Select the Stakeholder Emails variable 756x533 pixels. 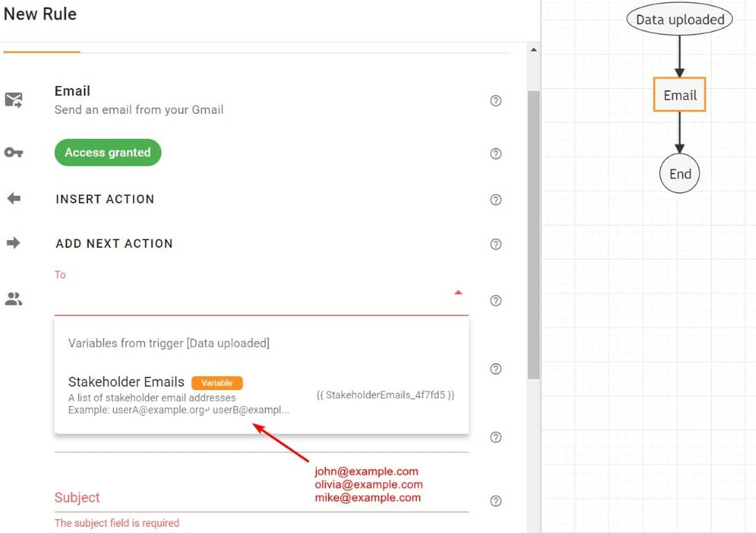pos(126,382)
